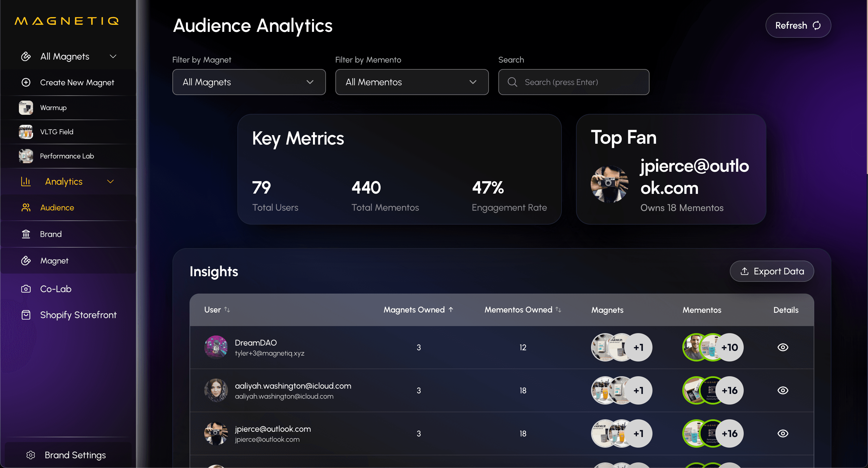
Task: View details eye icon for DreamDAO
Action: coord(783,348)
